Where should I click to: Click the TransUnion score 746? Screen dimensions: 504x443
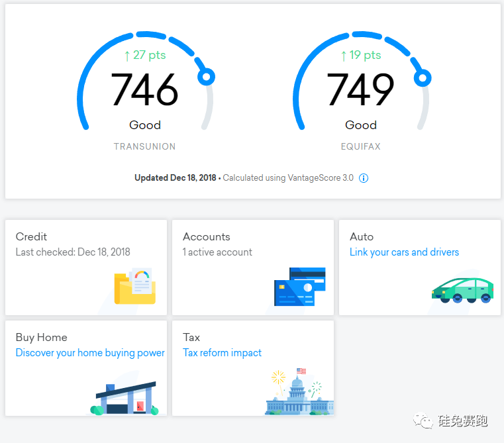(144, 89)
